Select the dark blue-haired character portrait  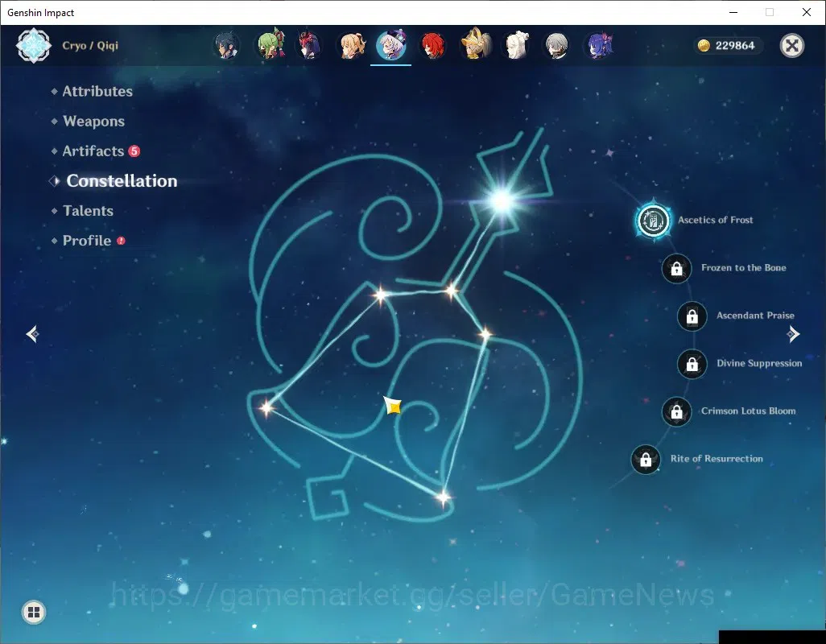[227, 45]
